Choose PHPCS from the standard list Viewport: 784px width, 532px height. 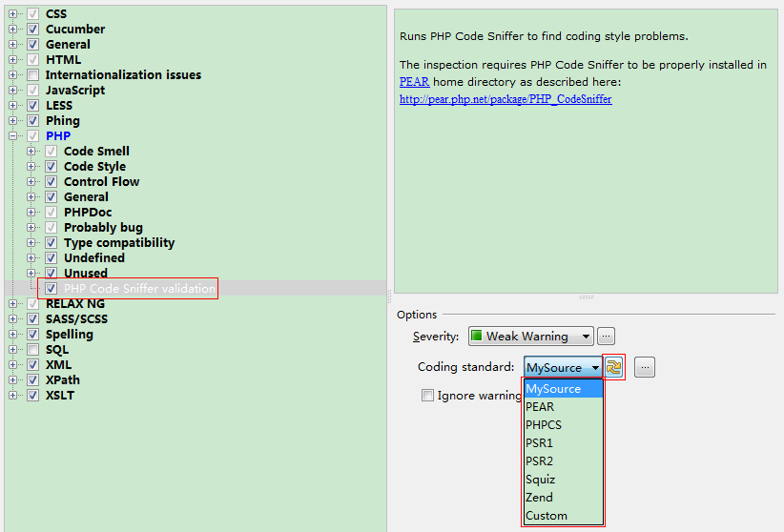(x=563, y=424)
